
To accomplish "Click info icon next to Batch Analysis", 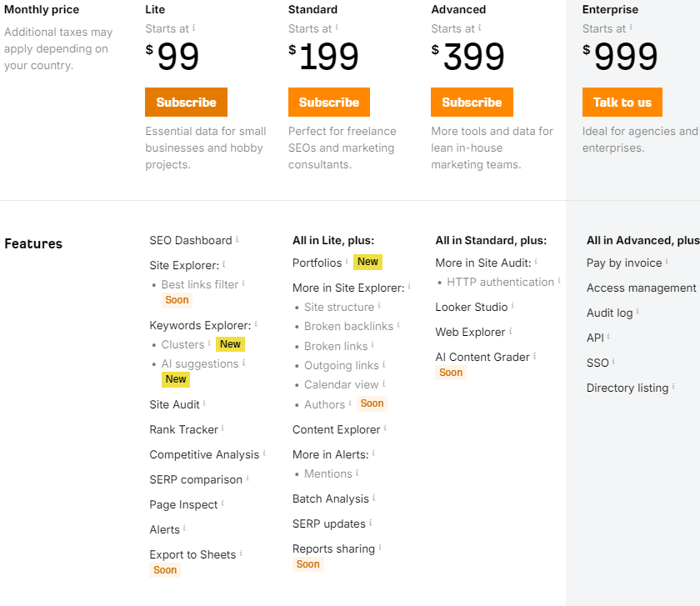I will coord(374,498).
